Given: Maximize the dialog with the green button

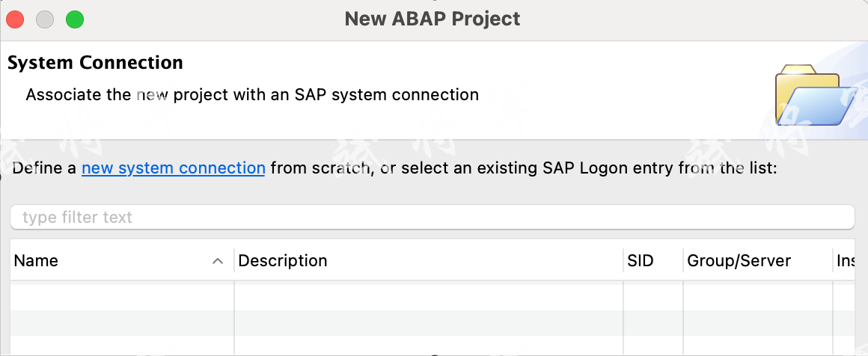Looking at the screenshot, I should point(75,19).
